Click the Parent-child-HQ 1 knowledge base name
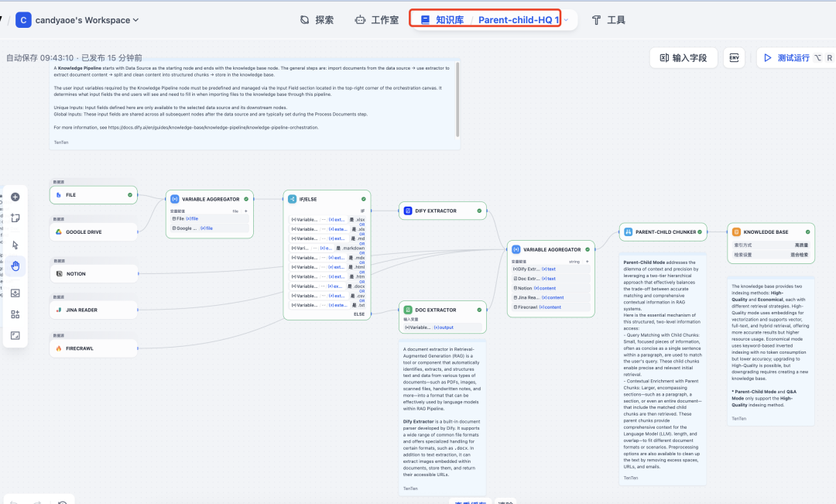The width and height of the screenshot is (836, 504). [x=518, y=19]
